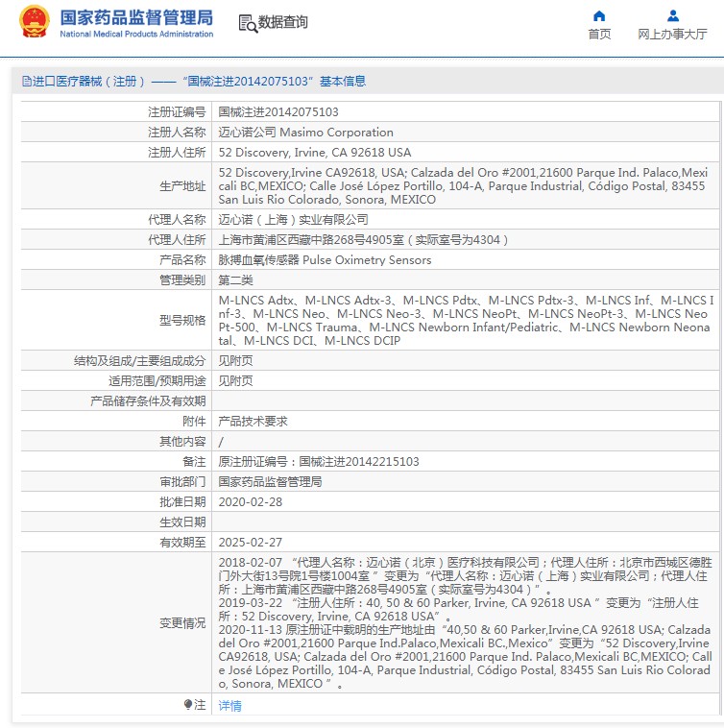Click the 网上办事大厅 user icon

[x=673, y=16]
